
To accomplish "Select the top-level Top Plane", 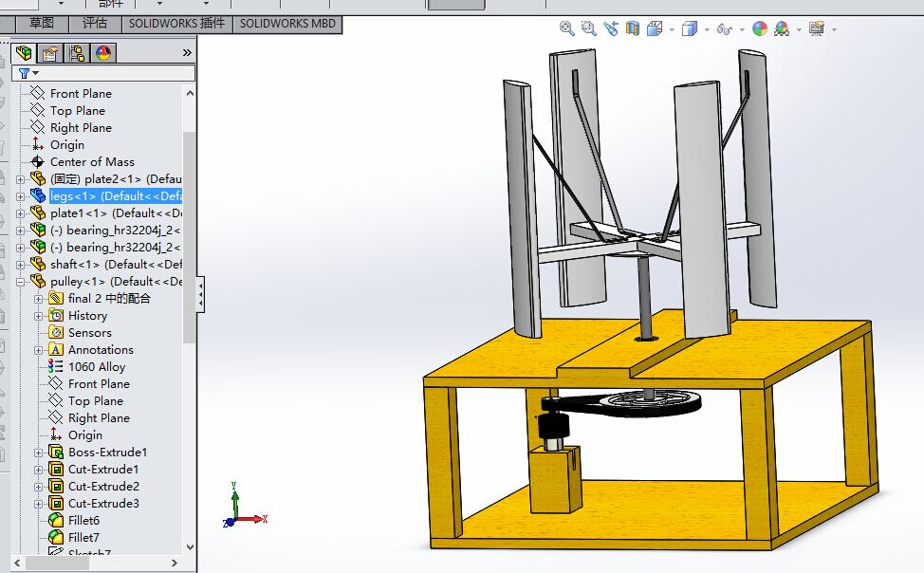I will [x=77, y=111].
